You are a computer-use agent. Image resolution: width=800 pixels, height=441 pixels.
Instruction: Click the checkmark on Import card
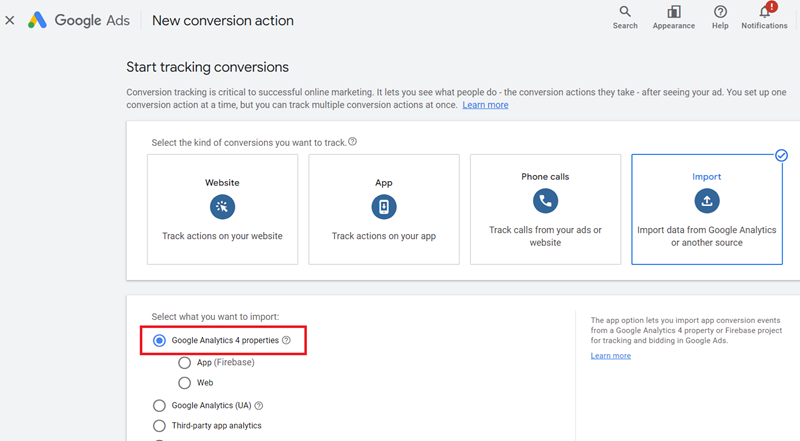click(781, 155)
